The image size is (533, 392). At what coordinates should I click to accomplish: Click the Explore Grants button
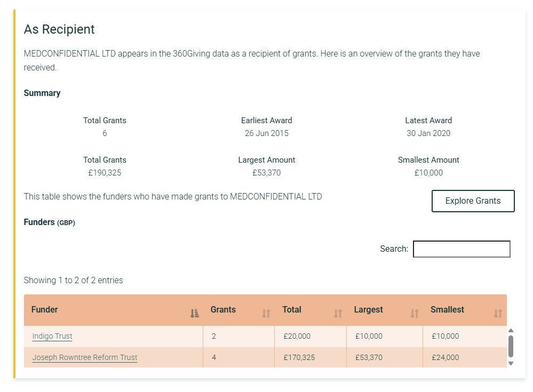[473, 201]
